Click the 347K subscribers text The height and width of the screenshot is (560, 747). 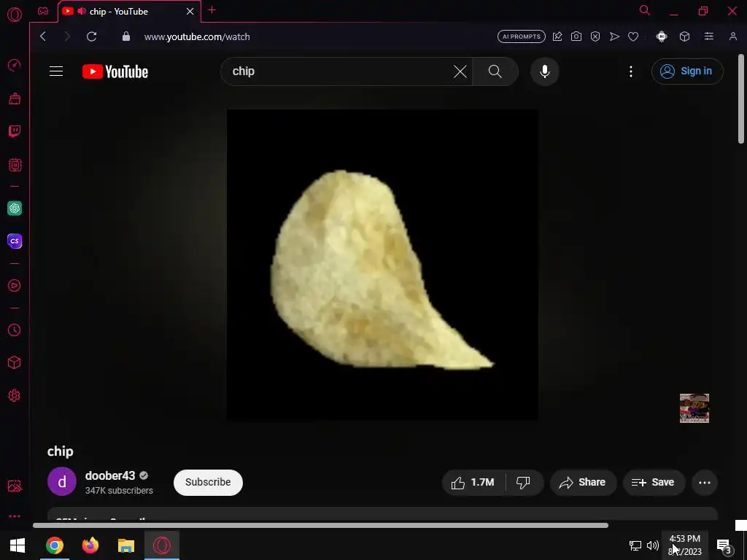119,491
